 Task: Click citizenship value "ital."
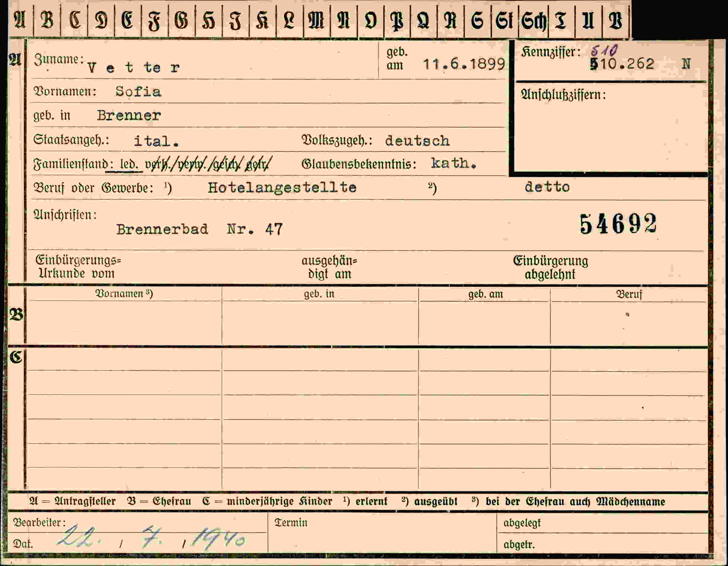click(156, 141)
